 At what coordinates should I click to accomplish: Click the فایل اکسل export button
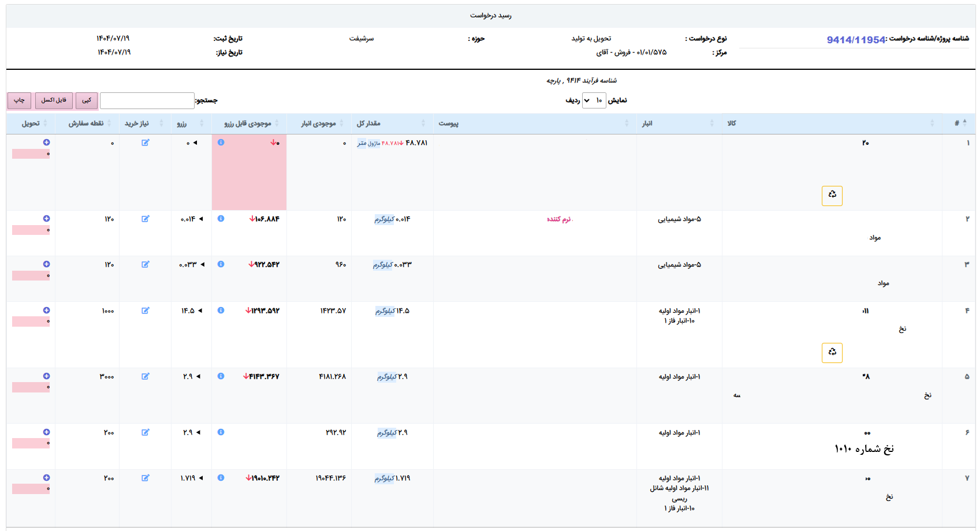pos(54,100)
